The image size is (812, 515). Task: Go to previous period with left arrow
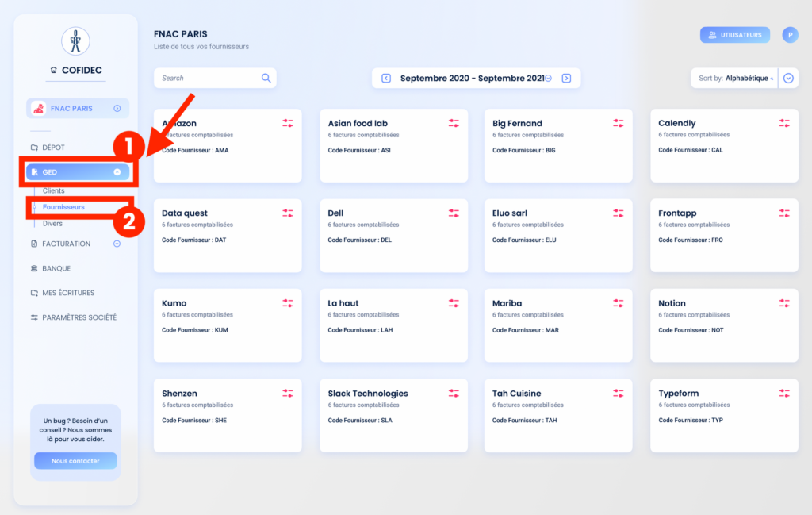(386, 79)
